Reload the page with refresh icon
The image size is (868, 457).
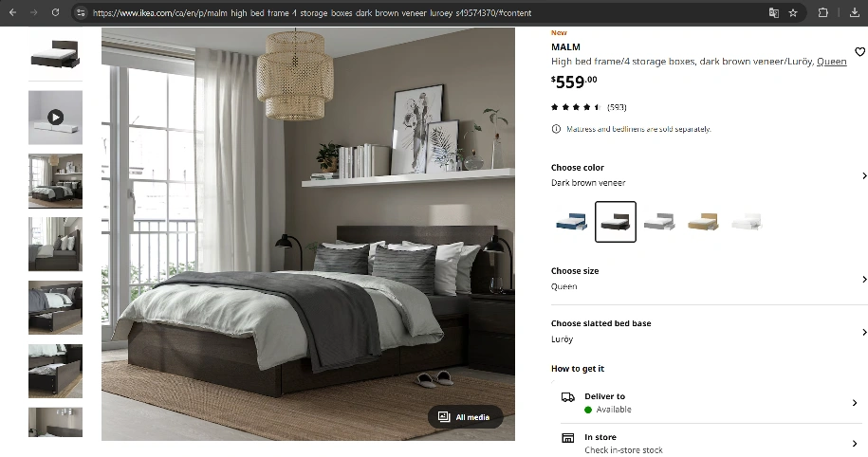(55, 12)
